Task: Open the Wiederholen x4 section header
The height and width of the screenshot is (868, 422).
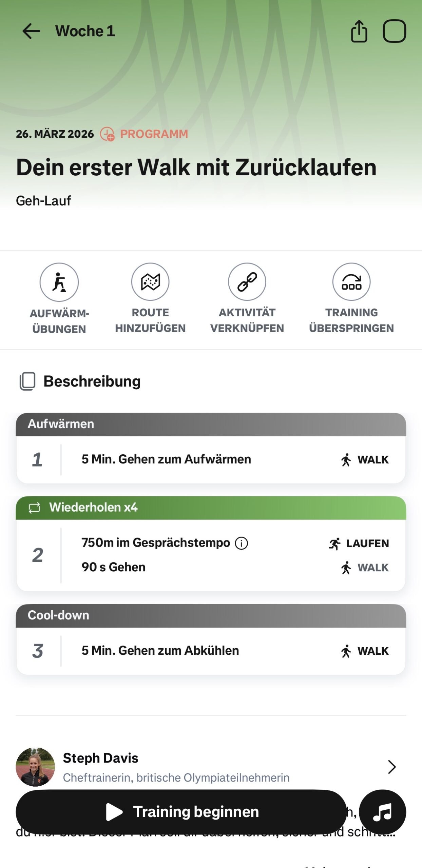Action: tap(210, 508)
